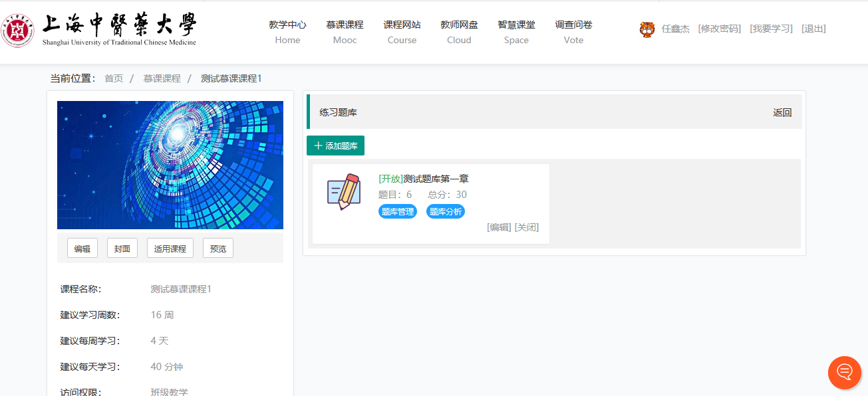Click the 编辑 button under the cover
The height and width of the screenshot is (396, 868).
click(82, 248)
